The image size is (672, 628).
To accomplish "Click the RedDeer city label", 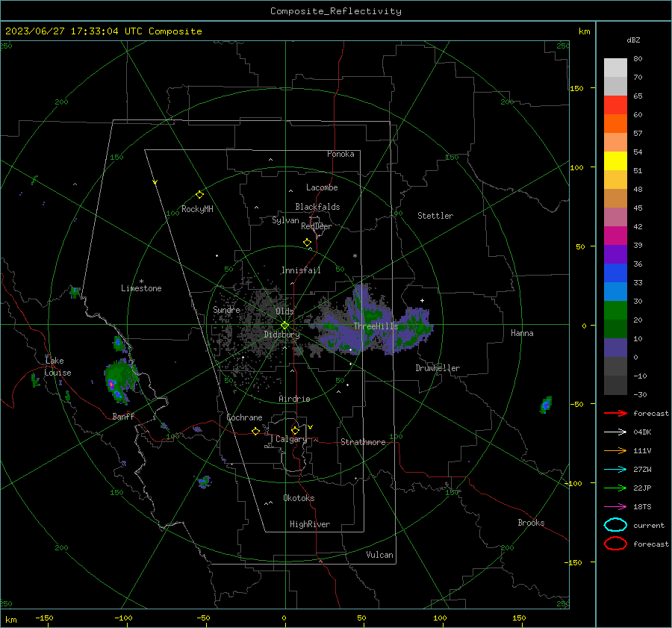I will coord(317,226).
